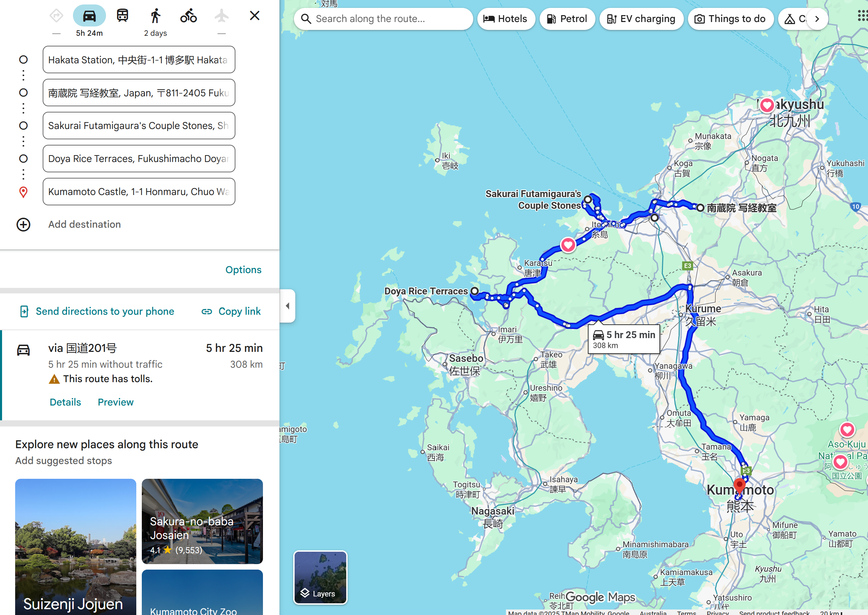Filter by Hotels along the route
868x615 pixels.
pyautogui.click(x=506, y=19)
